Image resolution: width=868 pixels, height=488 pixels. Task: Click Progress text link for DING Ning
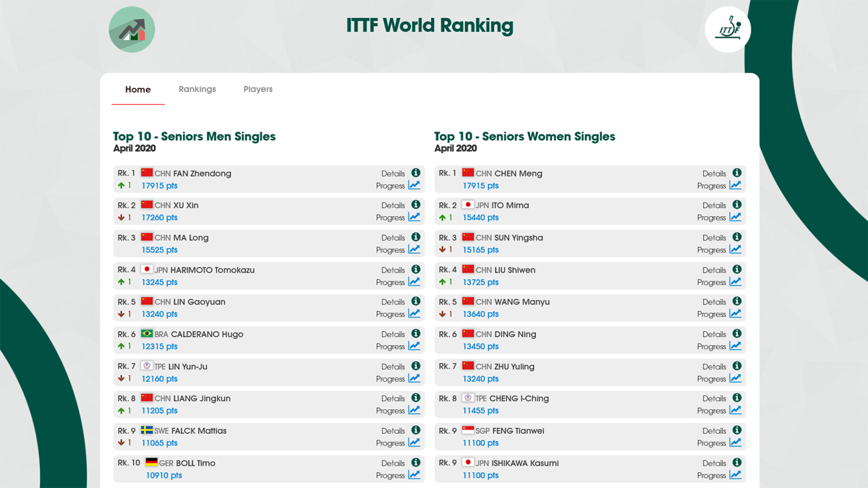[712, 347]
